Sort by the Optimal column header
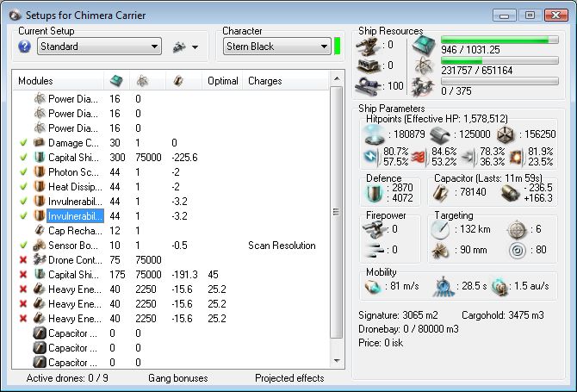This screenshot has height=392, width=577. pos(223,81)
